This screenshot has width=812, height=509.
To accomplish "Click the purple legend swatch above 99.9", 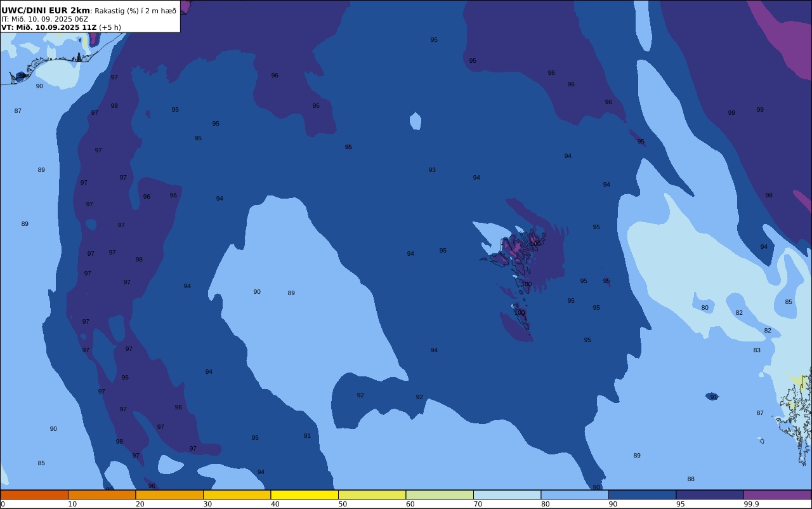I will tap(777, 494).
